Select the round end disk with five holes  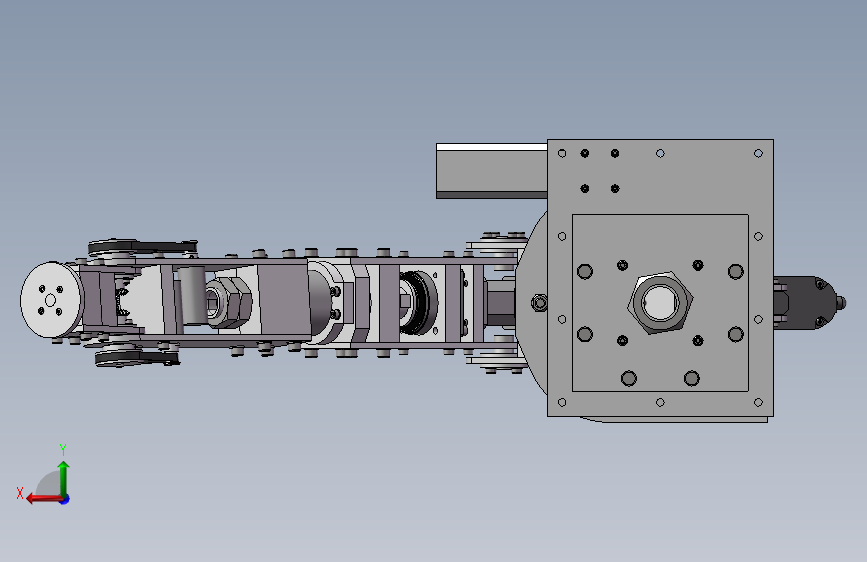pos(51,300)
